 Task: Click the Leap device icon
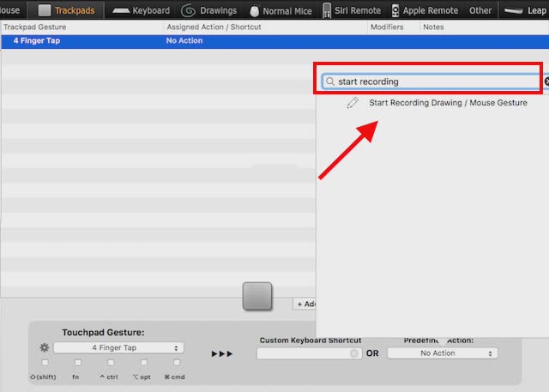pyautogui.click(x=514, y=11)
